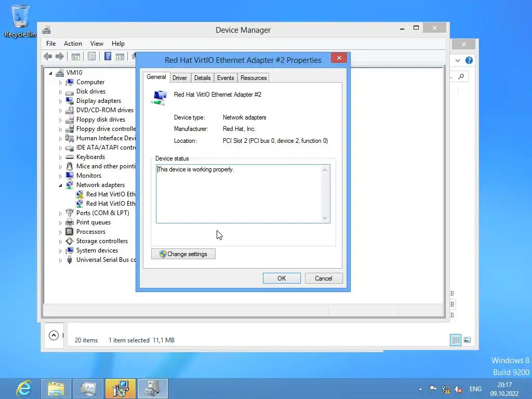The height and width of the screenshot is (399, 532).
Task: Expand the Disk drives node
Action: [60, 92]
